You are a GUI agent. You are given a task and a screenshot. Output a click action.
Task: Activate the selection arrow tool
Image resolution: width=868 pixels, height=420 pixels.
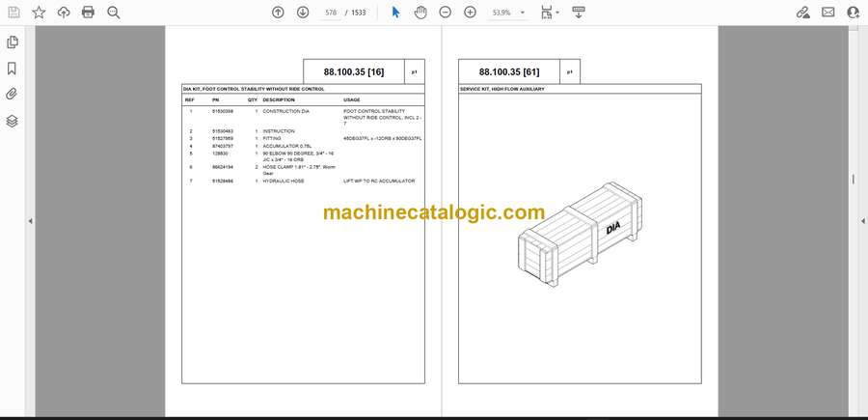pyautogui.click(x=395, y=13)
